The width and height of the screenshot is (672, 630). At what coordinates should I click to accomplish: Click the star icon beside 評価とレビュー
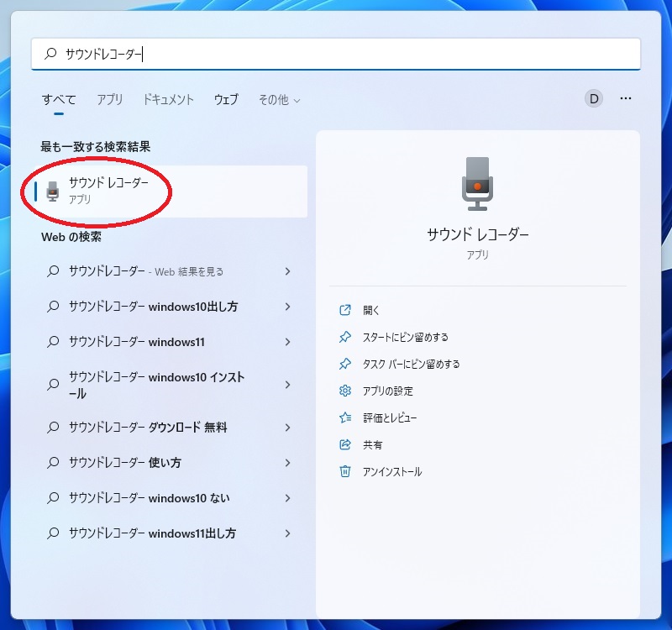[345, 417]
